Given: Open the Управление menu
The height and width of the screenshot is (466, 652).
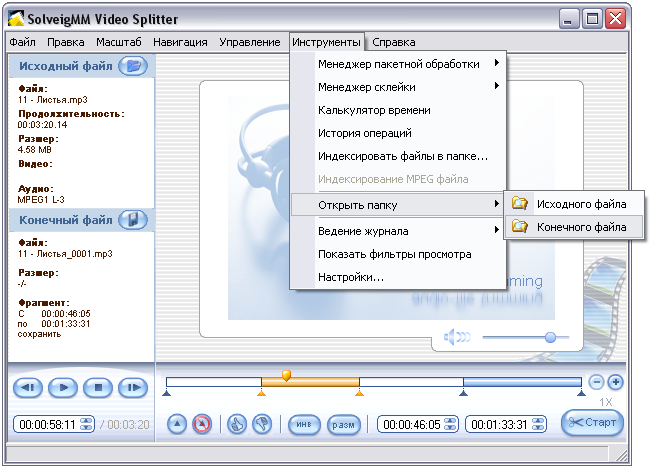Looking at the screenshot, I should pos(249,42).
